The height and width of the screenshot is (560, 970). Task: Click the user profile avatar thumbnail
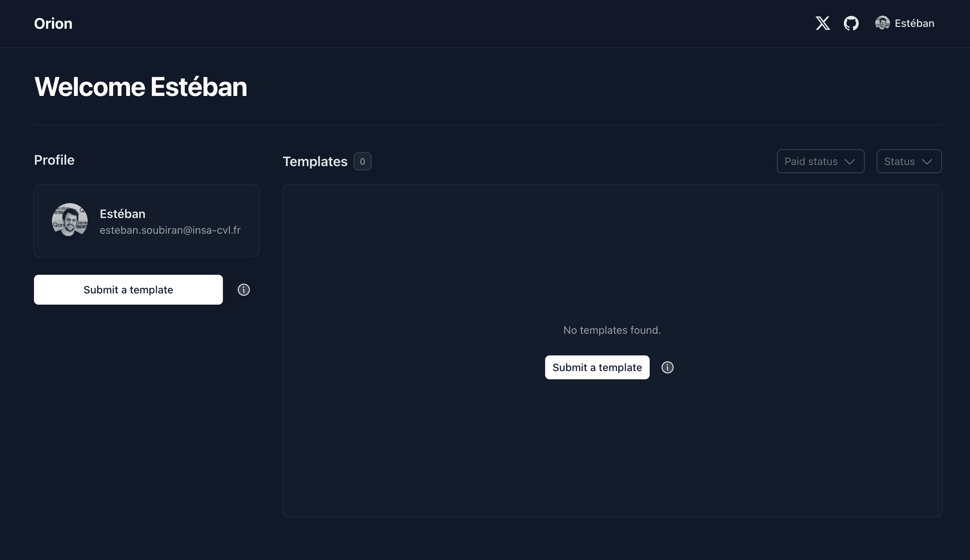[x=882, y=23]
